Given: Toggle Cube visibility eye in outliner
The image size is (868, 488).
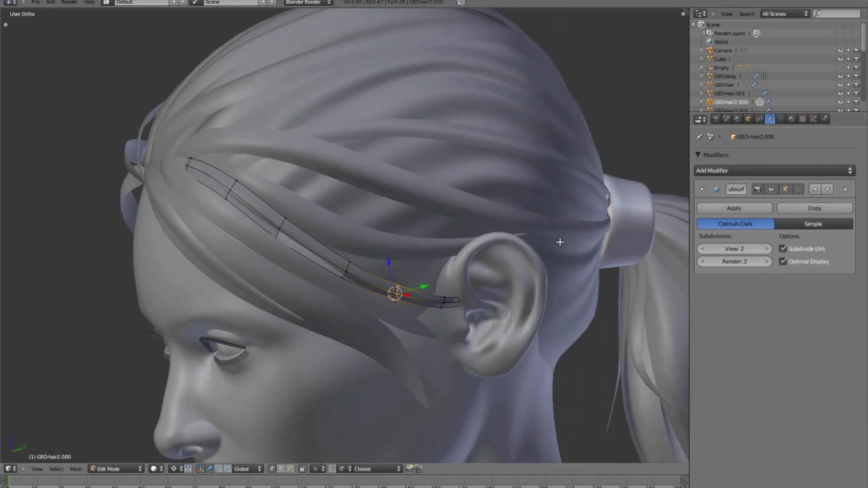Looking at the screenshot, I should coord(840,59).
